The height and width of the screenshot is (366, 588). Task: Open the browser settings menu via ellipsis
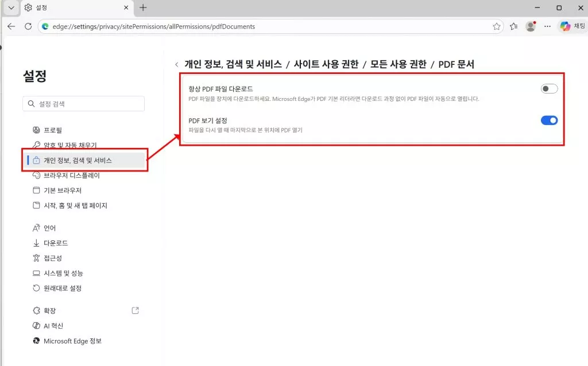(x=547, y=26)
